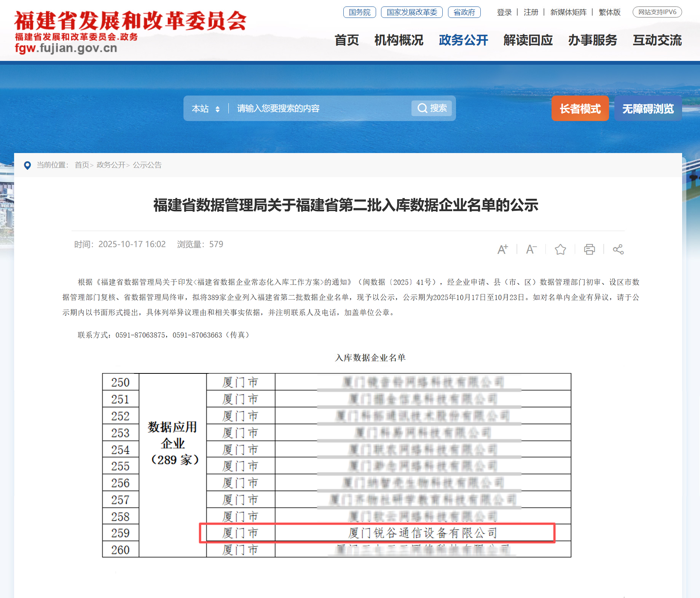Open 省政府 from the header links
Screen dimensions: 700x598
tap(464, 12)
